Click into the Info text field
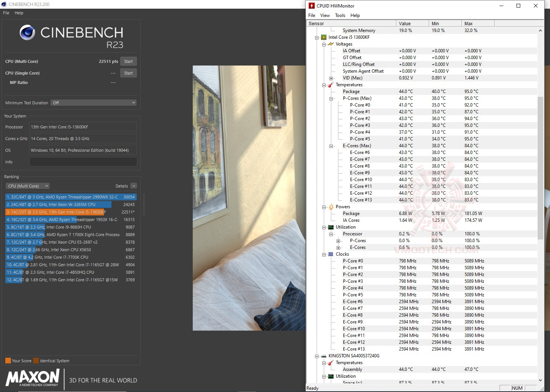 click(x=83, y=162)
